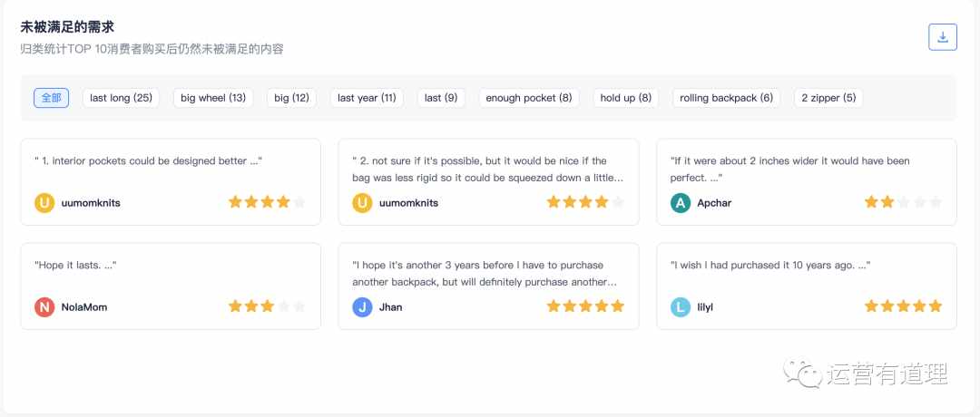Open the 'Hope it lasts' review card

(x=171, y=286)
